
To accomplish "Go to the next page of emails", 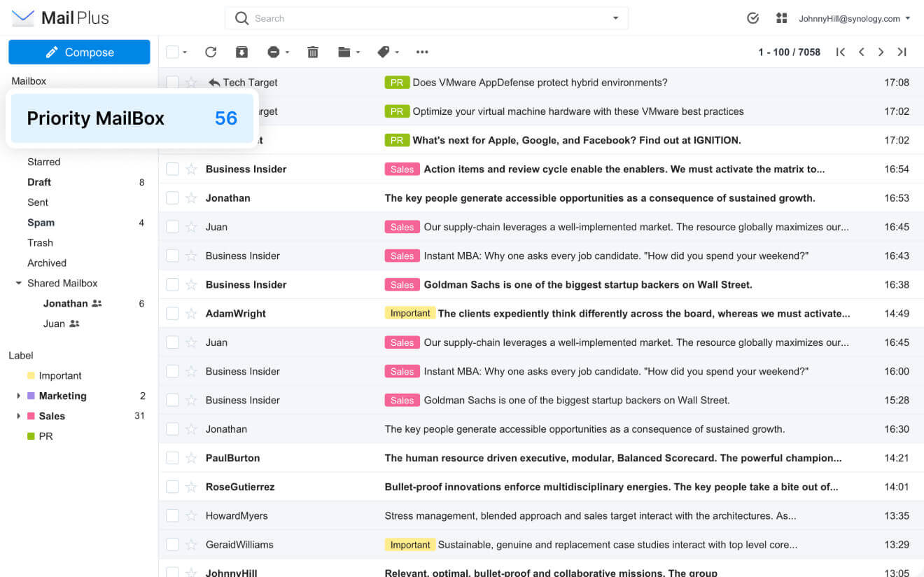I will (x=881, y=52).
